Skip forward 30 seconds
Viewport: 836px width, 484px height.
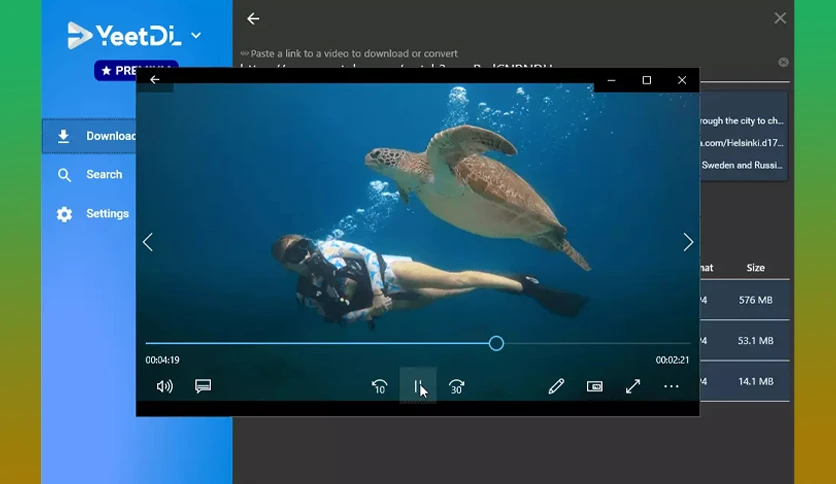456,386
